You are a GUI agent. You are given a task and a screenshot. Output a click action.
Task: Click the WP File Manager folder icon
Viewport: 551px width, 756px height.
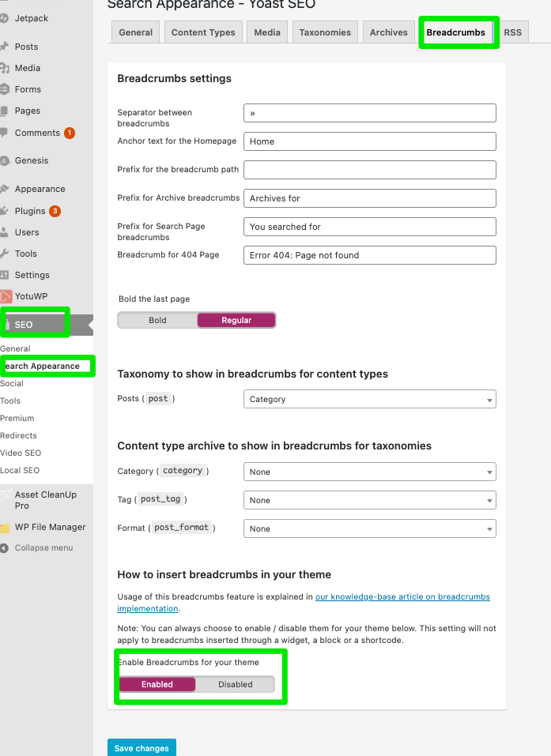coord(5,528)
